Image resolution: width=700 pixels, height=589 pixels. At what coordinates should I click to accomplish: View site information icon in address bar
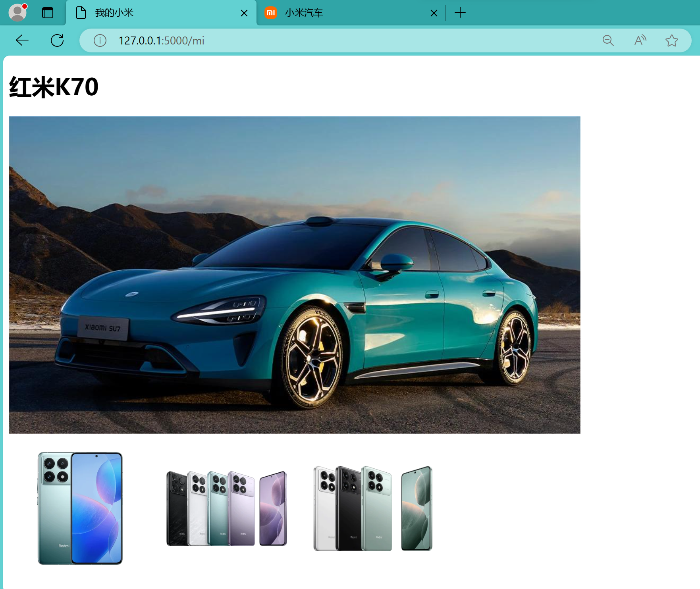coord(100,40)
